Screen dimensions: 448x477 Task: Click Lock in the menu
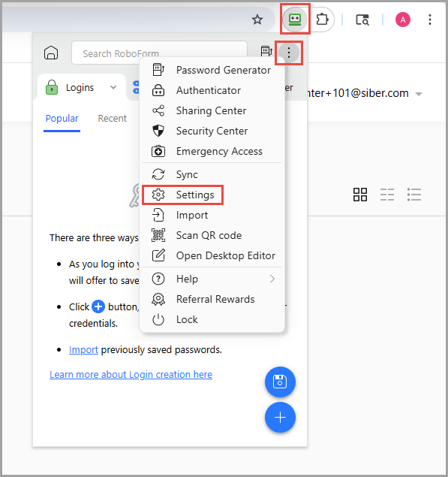point(212,319)
